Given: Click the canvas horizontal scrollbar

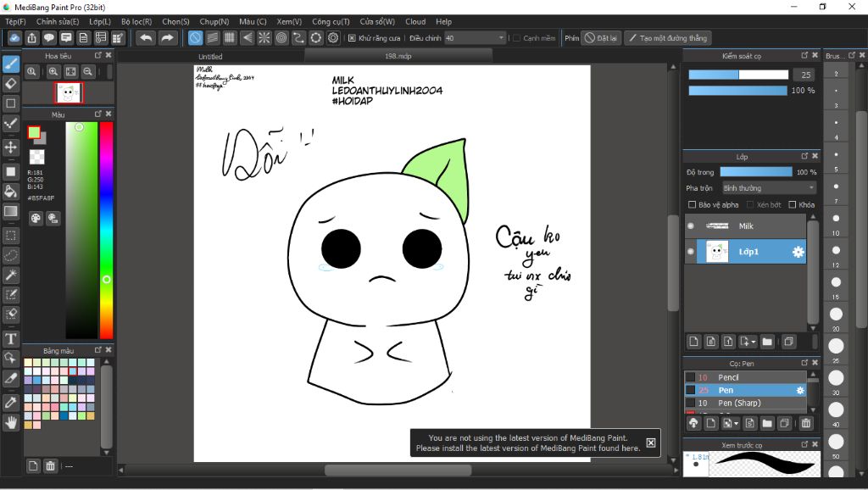Looking at the screenshot, I should tap(398, 470).
